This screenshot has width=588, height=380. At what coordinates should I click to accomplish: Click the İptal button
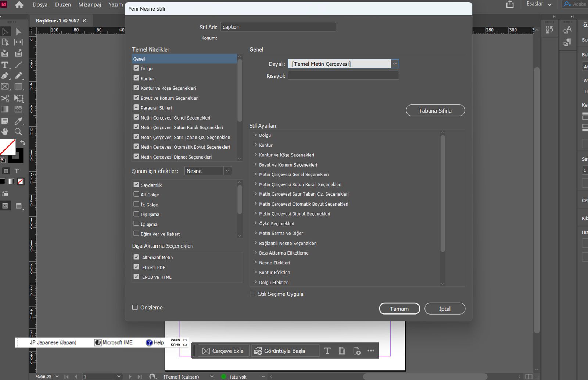click(445, 309)
